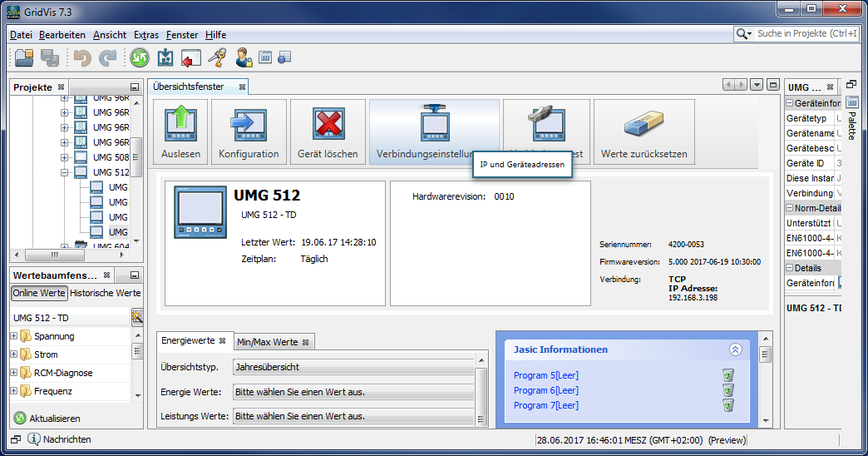Click the wand icon beside UMG 512 - TD

coord(137,318)
